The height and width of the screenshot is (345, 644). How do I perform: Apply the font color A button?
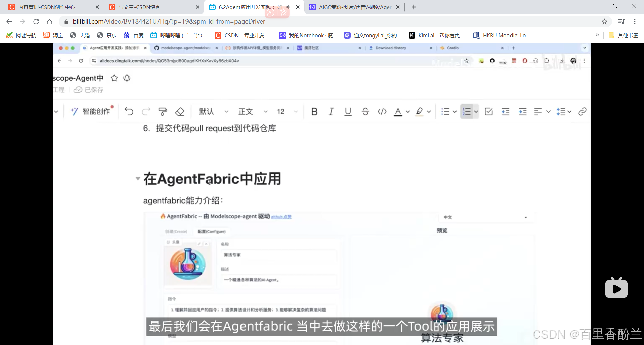398,111
